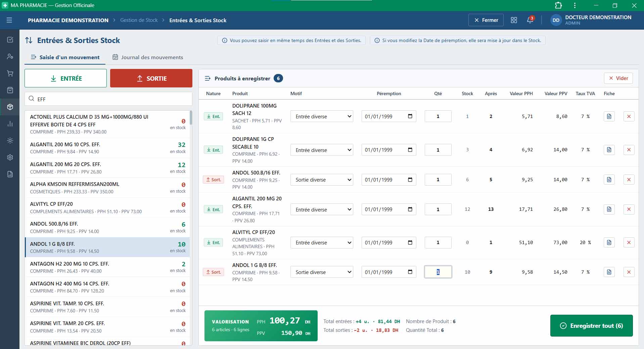644x349 pixels.
Task: Open the stock box icon in sidebar
Action: [10, 107]
